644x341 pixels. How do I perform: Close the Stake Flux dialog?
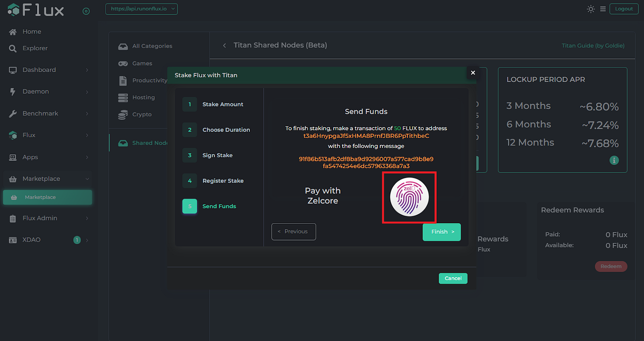473,73
